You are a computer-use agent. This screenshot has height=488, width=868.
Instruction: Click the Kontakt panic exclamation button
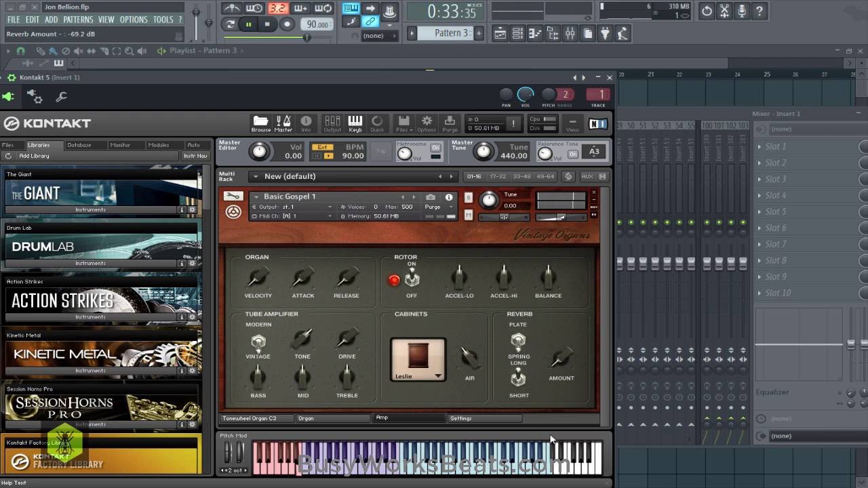tap(513, 123)
